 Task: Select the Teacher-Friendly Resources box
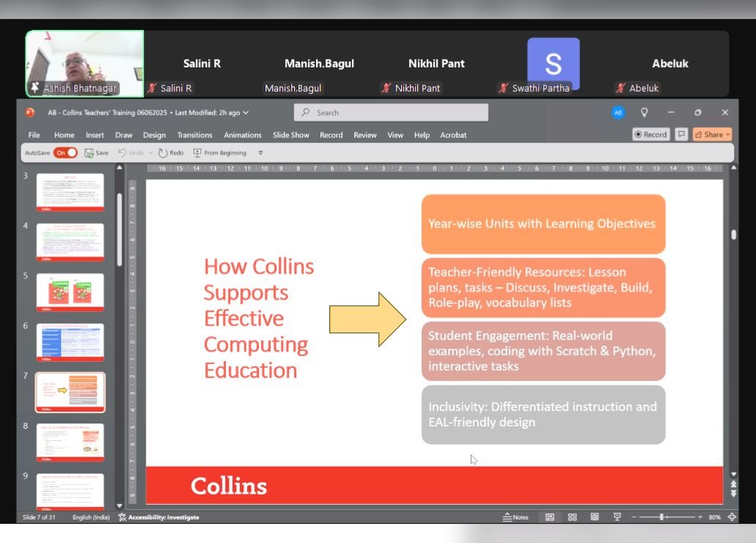(x=543, y=288)
